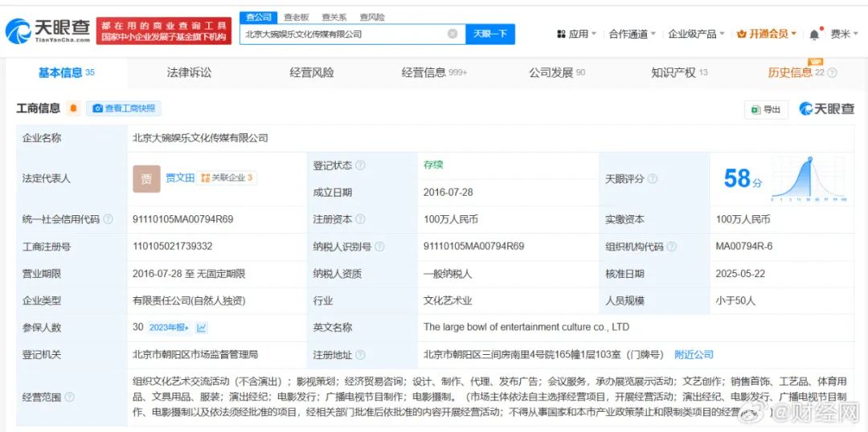Click the question icon beside 历史信息 tab
868x432 pixels.
tap(832, 73)
